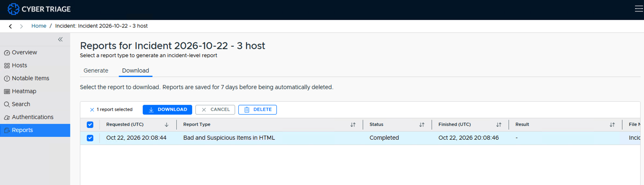Open the Notable Items sidebar item
The width and height of the screenshot is (644, 185).
pos(35,78)
